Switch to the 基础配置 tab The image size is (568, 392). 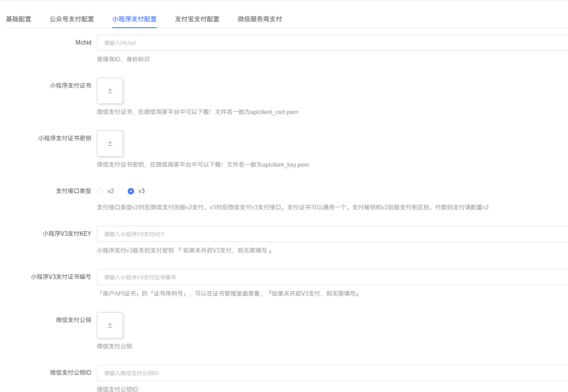tap(19, 19)
